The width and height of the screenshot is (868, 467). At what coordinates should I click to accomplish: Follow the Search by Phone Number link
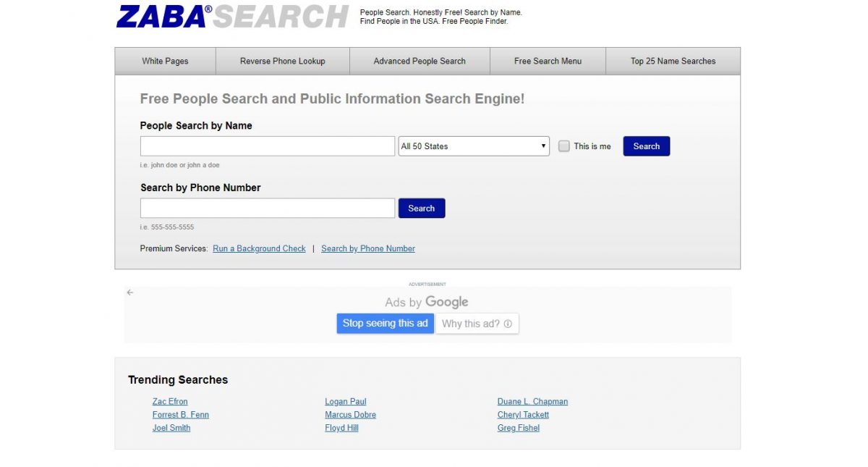tap(368, 248)
